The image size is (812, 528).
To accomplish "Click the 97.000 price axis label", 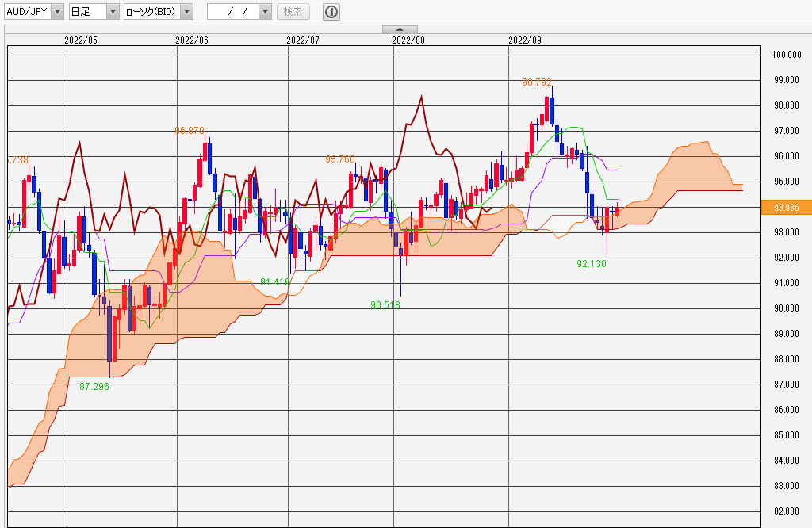I will tap(787, 131).
